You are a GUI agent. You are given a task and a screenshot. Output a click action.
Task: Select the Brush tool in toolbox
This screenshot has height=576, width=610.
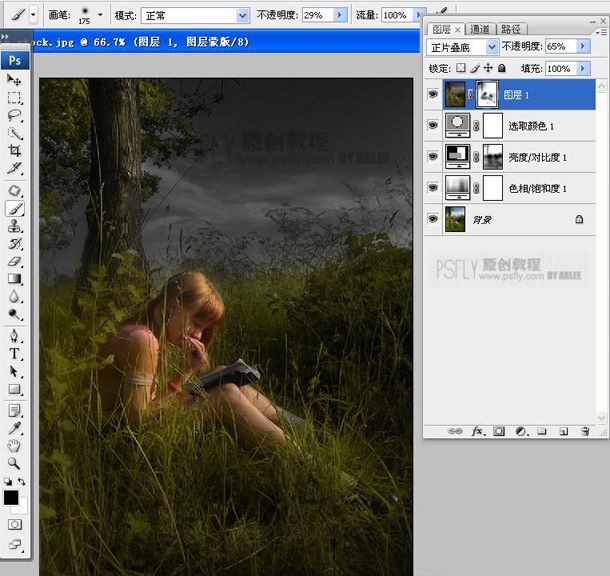coord(14,208)
